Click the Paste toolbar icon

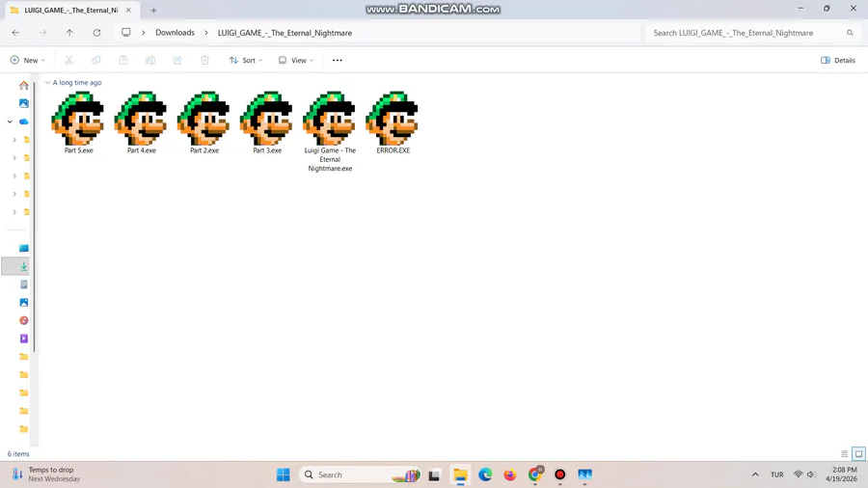click(x=123, y=60)
